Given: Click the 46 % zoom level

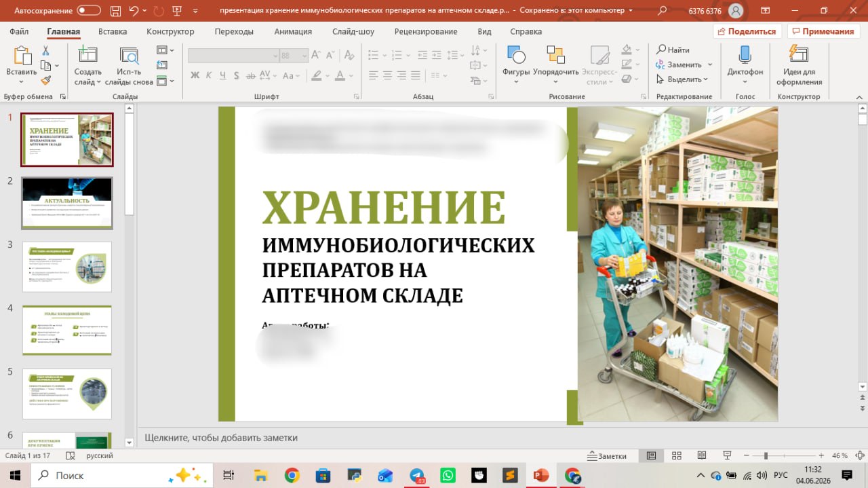Looking at the screenshot, I should coord(840,455).
